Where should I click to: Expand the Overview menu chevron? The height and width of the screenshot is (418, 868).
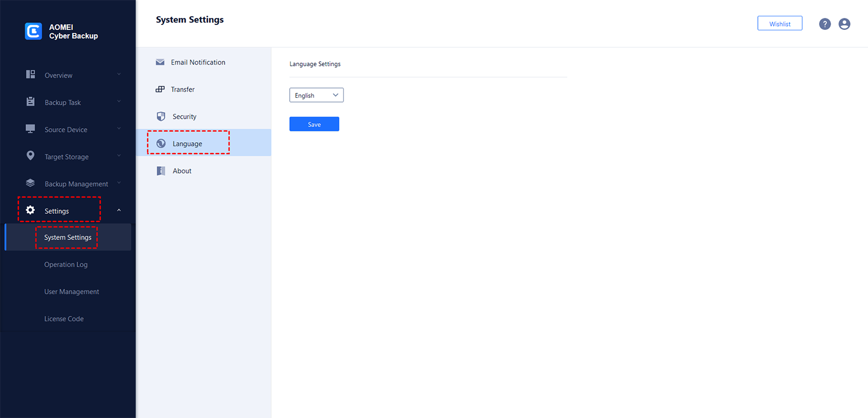click(x=119, y=74)
